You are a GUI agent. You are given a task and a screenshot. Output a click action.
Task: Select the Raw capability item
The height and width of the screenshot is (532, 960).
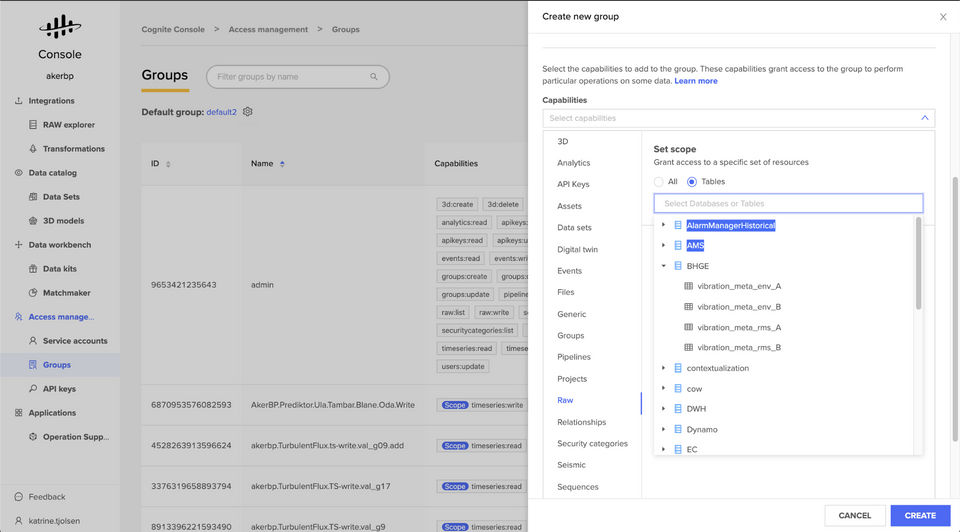tap(566, 400)
